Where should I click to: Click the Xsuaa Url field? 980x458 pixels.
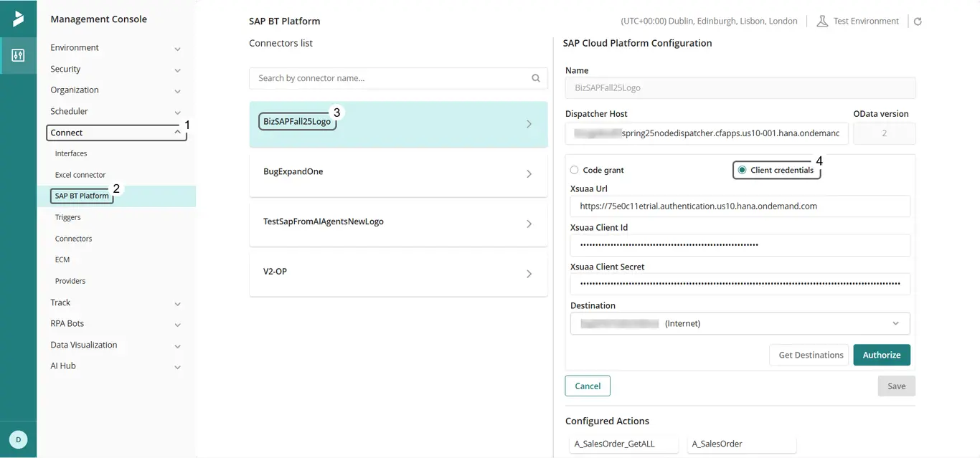[740, 206]
